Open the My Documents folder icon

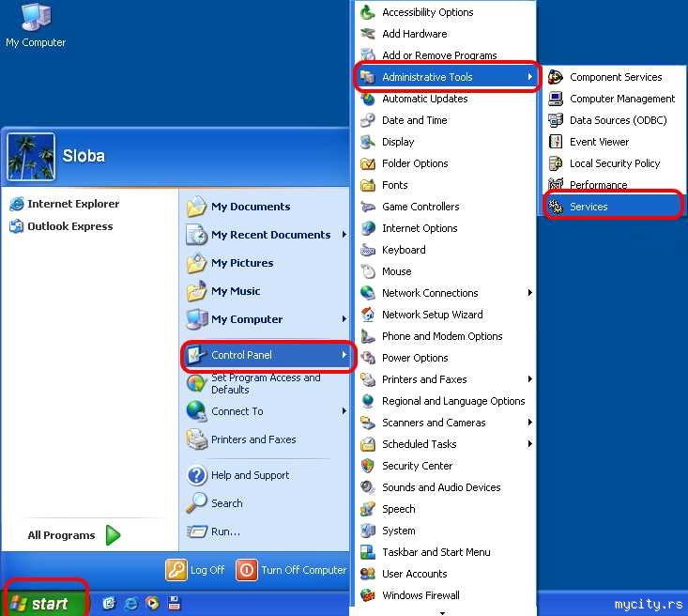(x=196, y=207)
